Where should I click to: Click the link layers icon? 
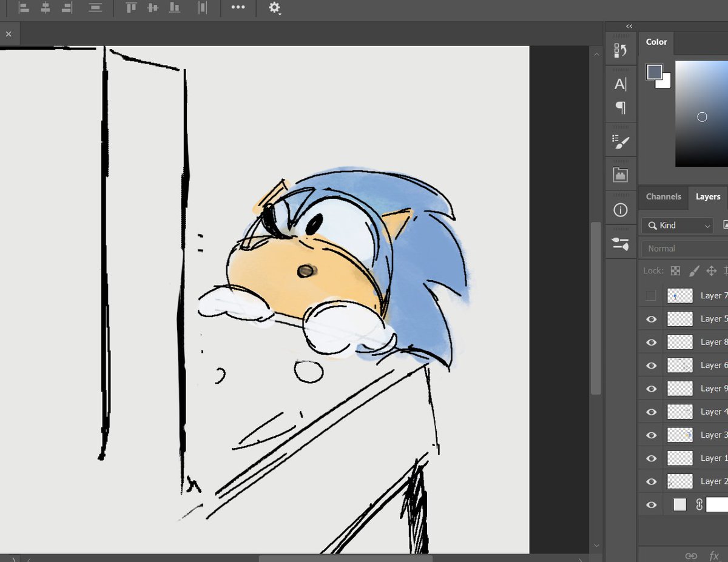(x=690, y=556)
